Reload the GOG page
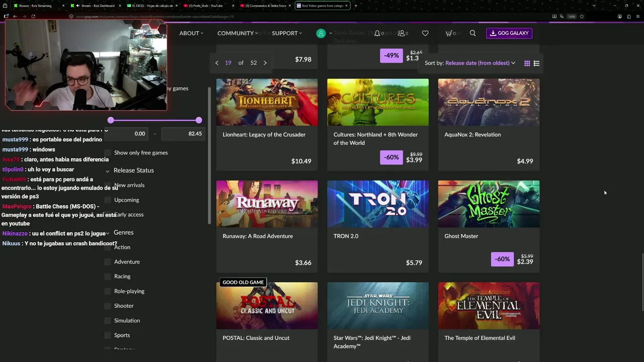This screenshot has height=362, width=644. pyautogui.click(x=33, y=16)
